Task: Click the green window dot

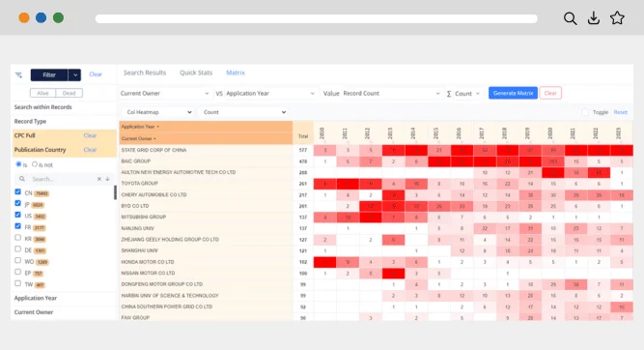Action: 58,17
